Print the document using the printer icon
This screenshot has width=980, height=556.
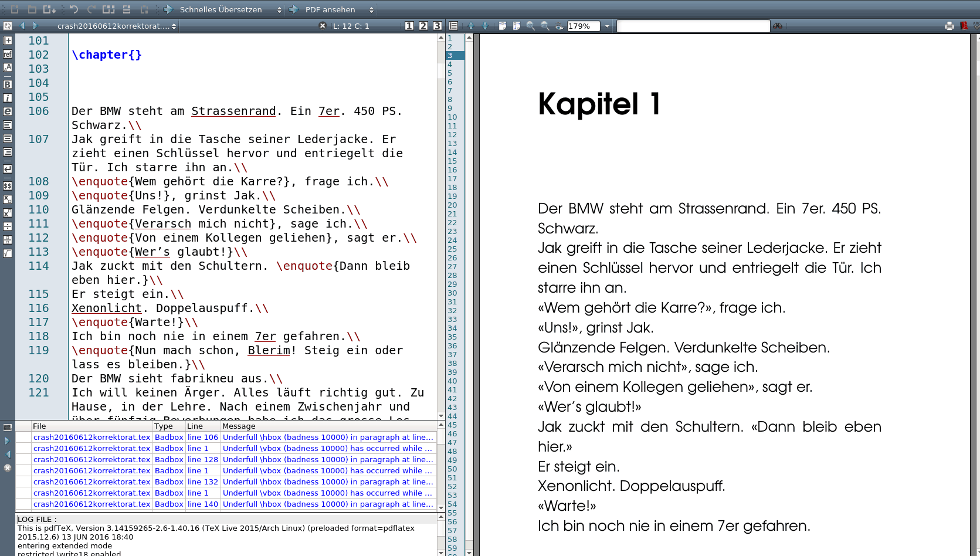(948, 26)
